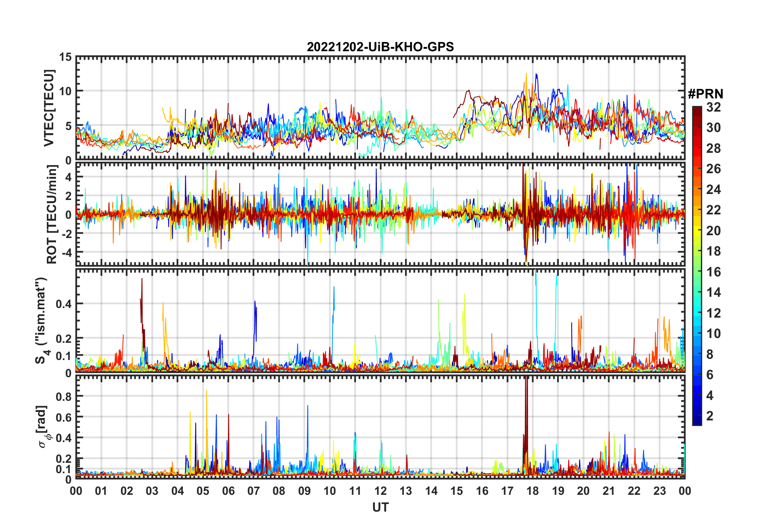This screenshot has width=761, height=532.
Task: Select the PRN colorbar tick label 4
Action: point(710,396)
